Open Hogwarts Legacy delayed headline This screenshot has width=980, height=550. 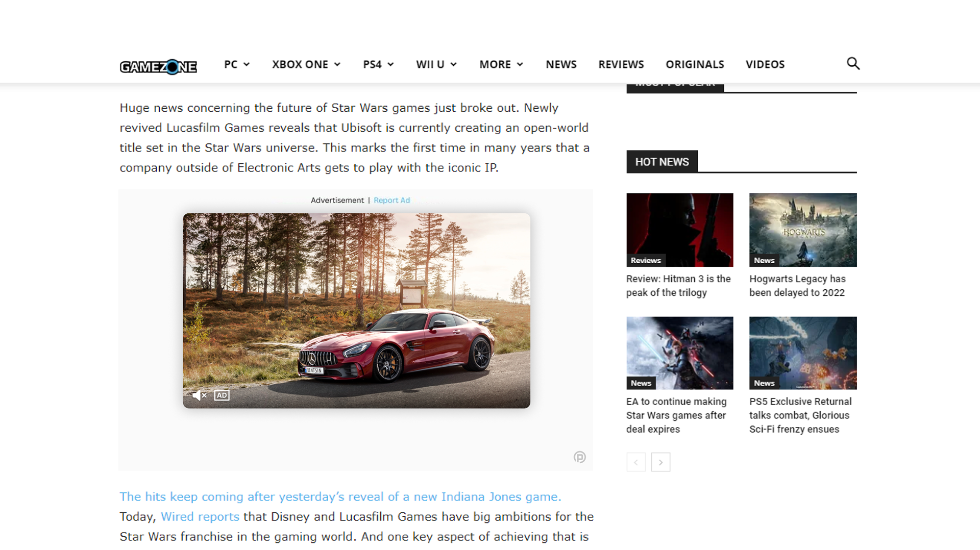click(x=797, y=286)
